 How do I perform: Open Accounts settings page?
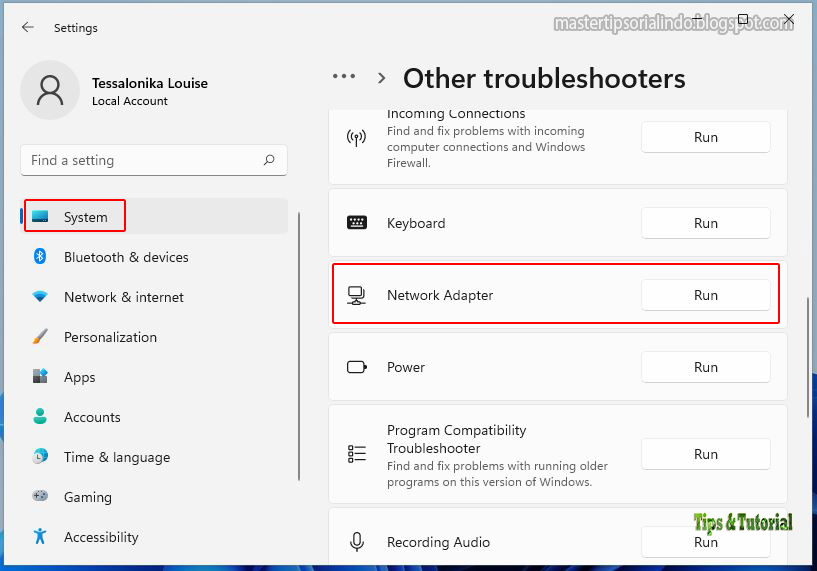tap(154, 416)
